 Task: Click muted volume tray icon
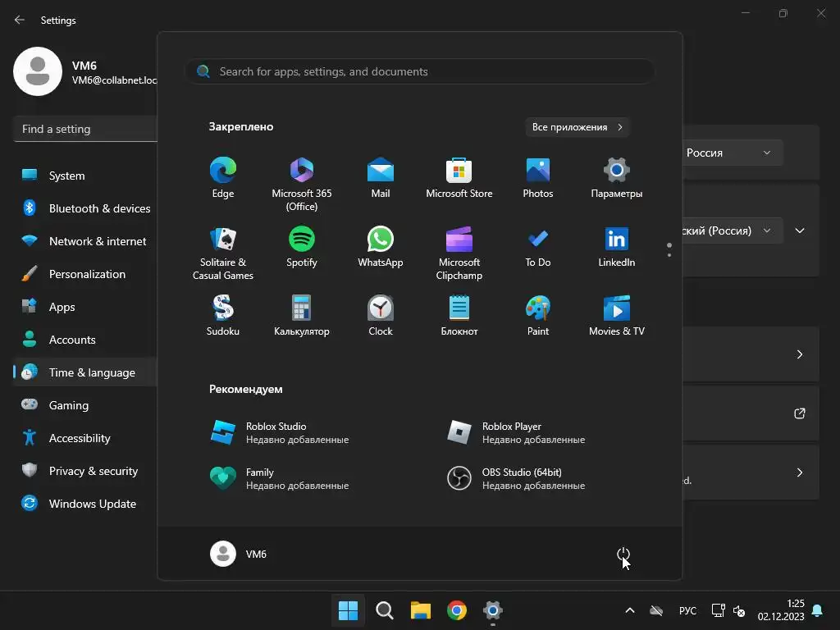[x=739, y=610]
